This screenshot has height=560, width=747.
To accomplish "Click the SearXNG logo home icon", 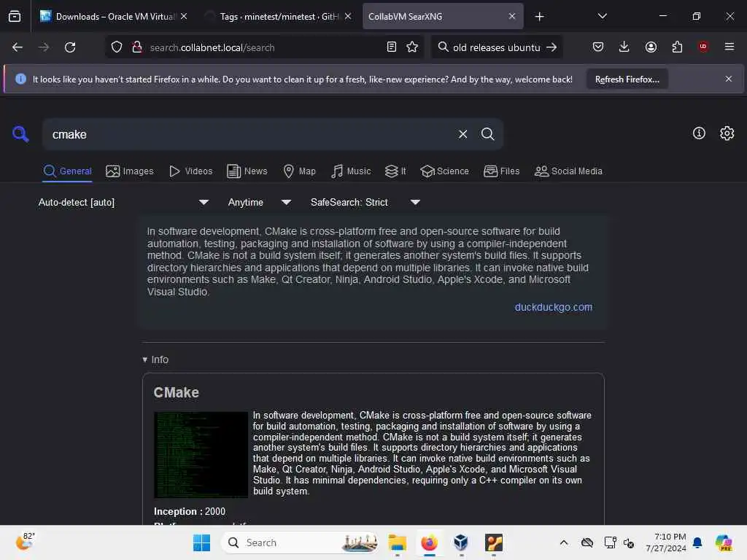I will click(x=20, y=134).
